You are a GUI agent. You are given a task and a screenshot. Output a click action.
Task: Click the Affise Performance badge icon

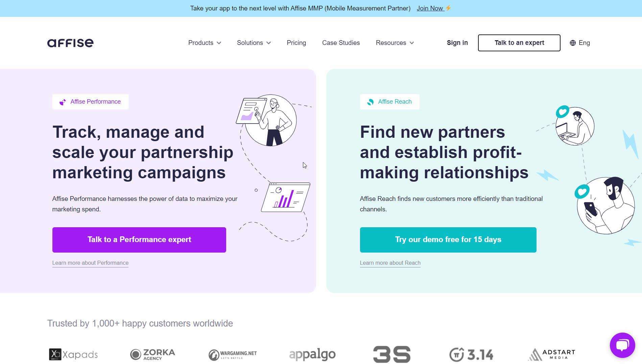click(x=63, y=102)
